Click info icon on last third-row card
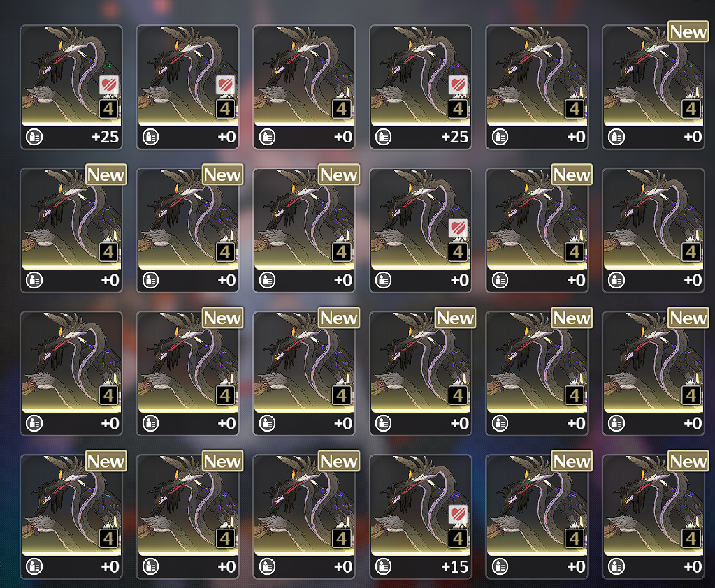This screenshot has width=715, height=588. tap(616, 423)
